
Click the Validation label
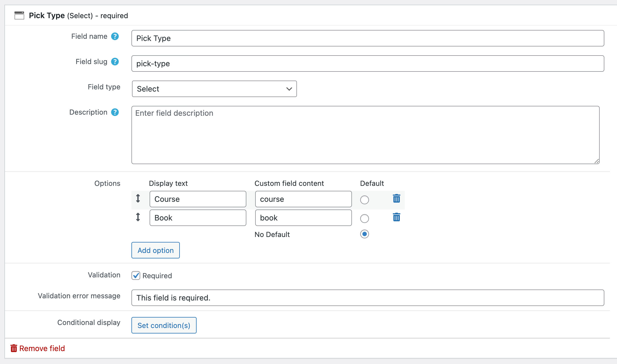tap(104, 275)
